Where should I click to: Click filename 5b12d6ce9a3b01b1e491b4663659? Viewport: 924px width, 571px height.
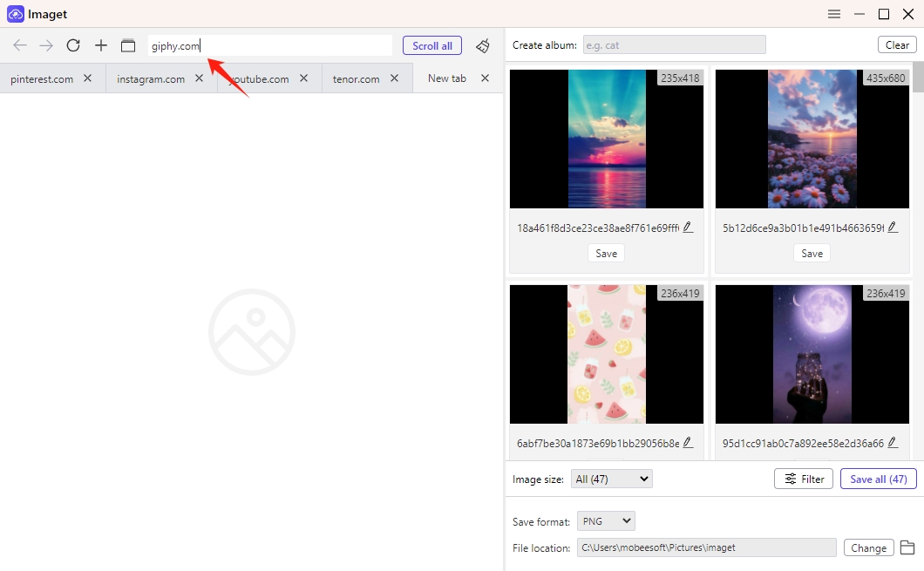(x=803, y=228)
